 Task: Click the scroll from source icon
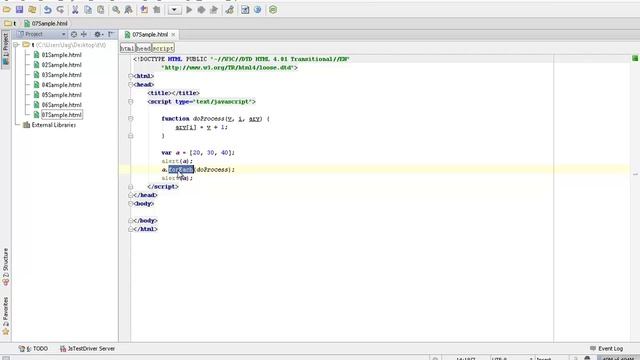(74, 34)
